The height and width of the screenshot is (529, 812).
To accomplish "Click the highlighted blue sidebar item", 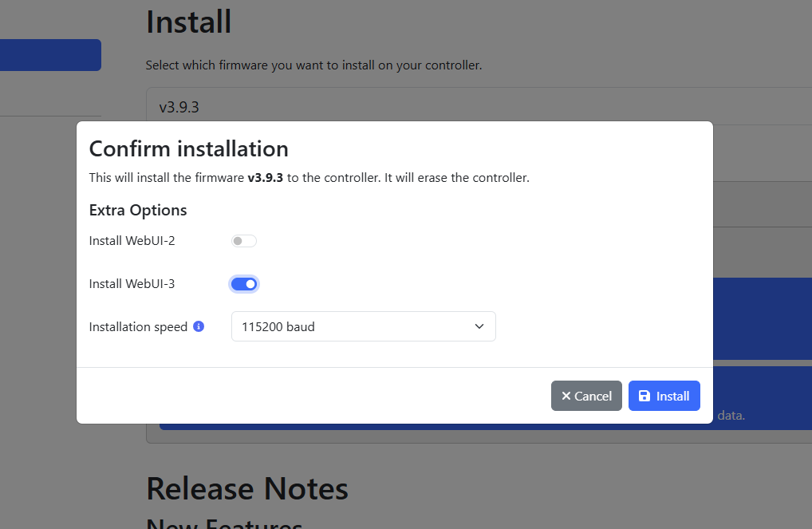I will tap(50, 55).
